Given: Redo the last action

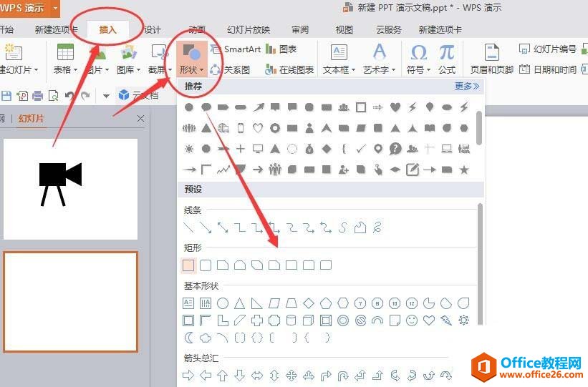Looking at the screenshot, I should click(x=85, y=97).
